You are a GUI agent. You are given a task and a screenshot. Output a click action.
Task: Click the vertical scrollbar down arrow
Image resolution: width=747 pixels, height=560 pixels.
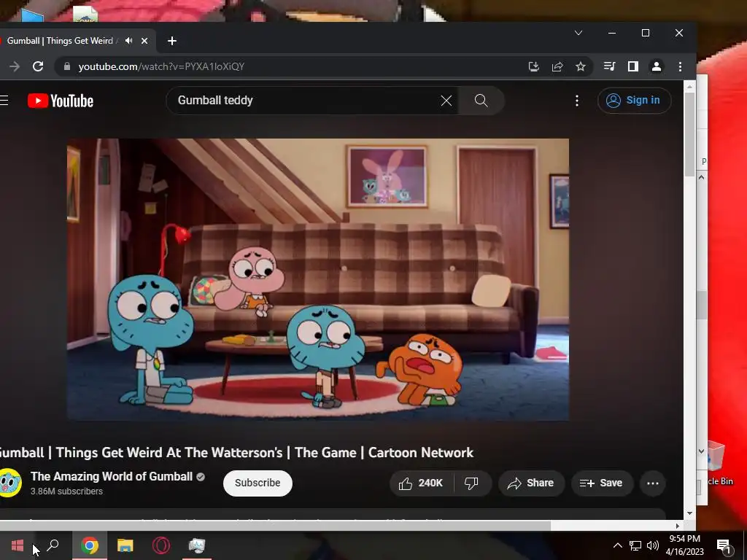click(x=690, y=513)
